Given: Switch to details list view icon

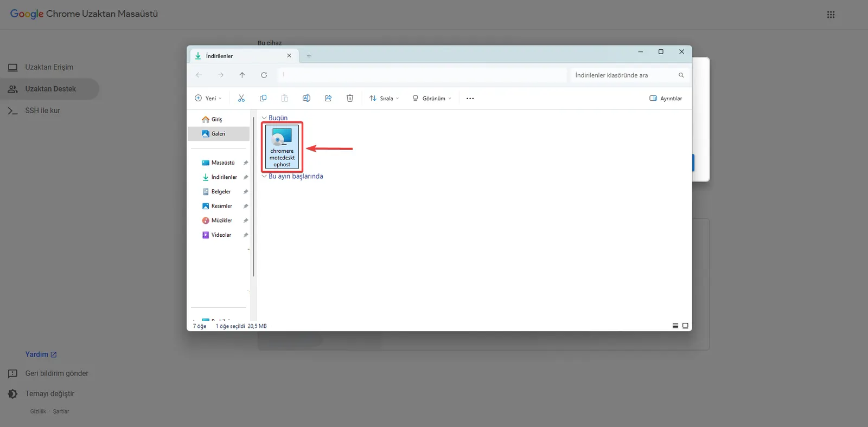Looking at the screenshot, I should (x=675, y=326).
